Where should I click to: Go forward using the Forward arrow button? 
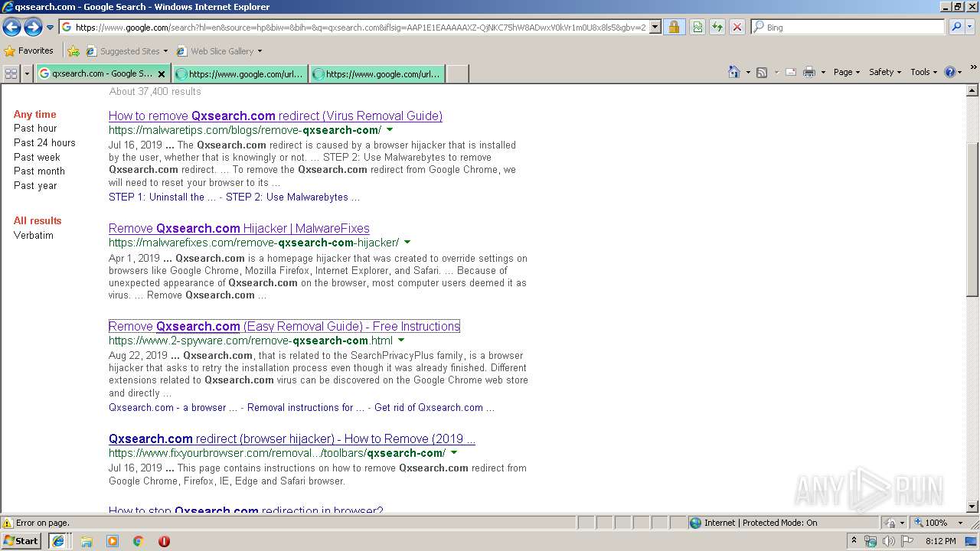[x=33, y=28]
